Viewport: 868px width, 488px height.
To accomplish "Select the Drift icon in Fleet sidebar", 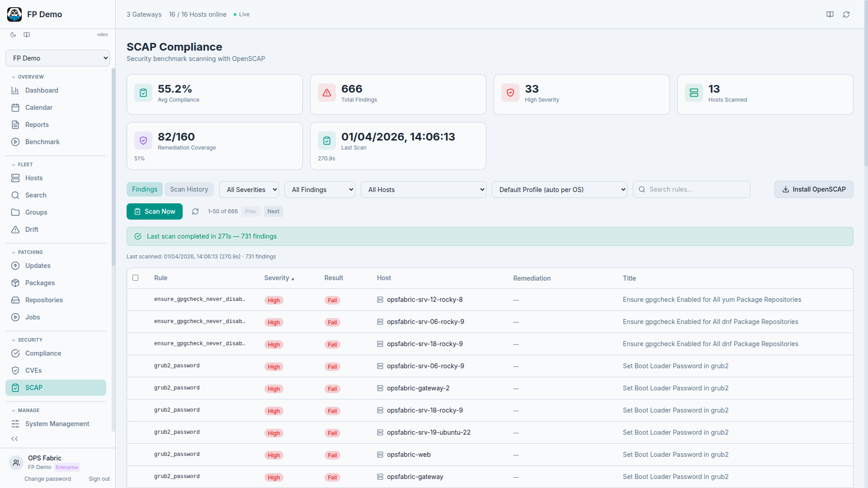I will coord(15,230).
